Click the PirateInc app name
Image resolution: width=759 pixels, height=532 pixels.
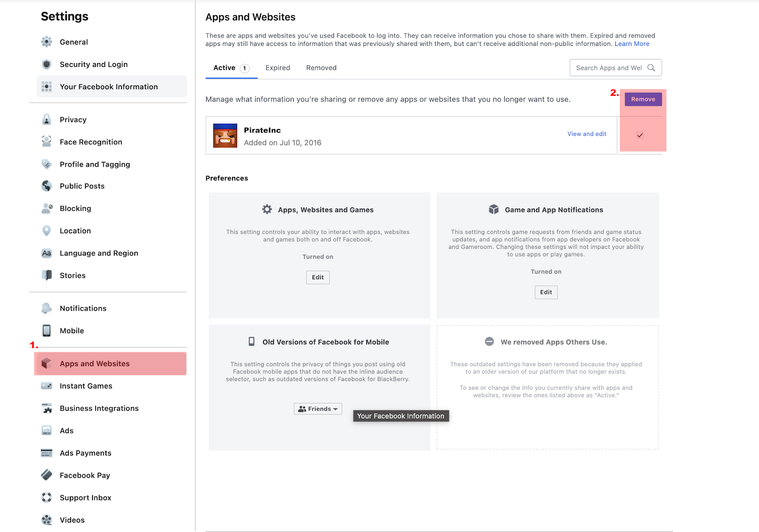coord(262,130)
